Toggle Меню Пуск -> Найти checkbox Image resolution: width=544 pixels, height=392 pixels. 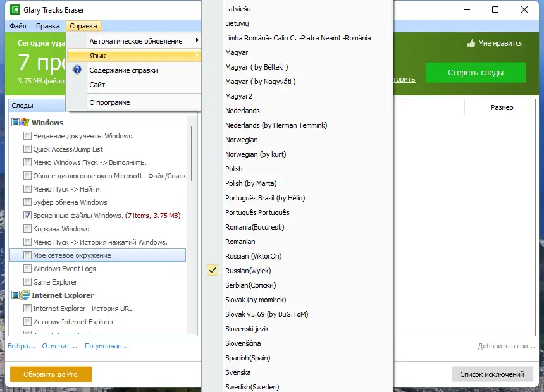pos(27,188)
